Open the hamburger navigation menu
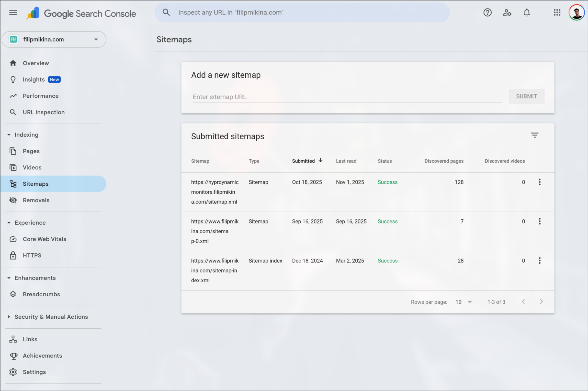 (x=13, y=13)
